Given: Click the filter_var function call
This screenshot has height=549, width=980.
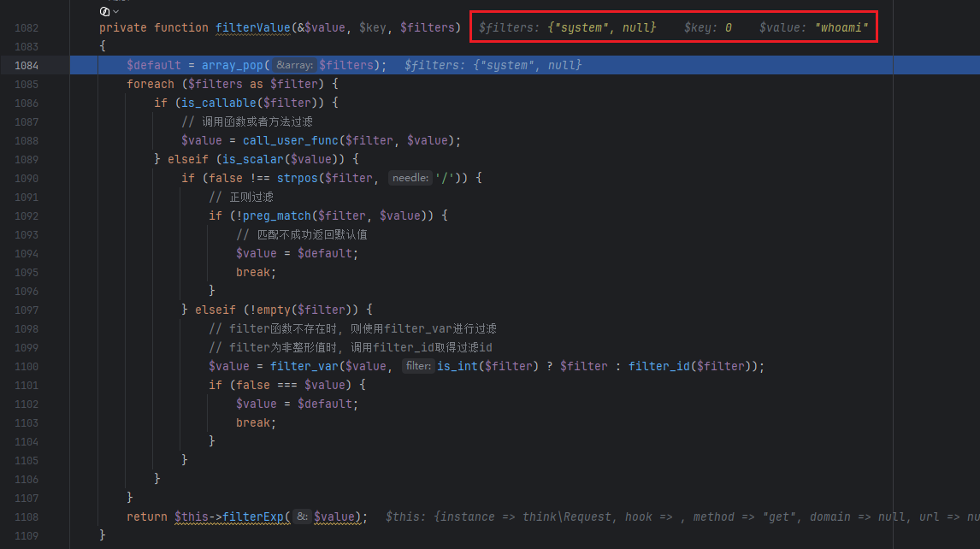Looking at the screenshot, I should click(304, 366).
